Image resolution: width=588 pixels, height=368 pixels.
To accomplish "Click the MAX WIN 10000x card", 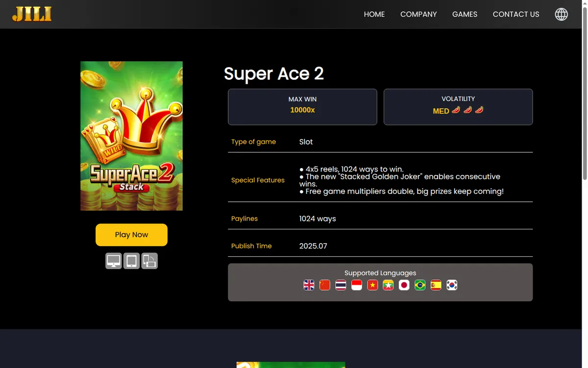I will pyautogui.click(x=302, y=107).
